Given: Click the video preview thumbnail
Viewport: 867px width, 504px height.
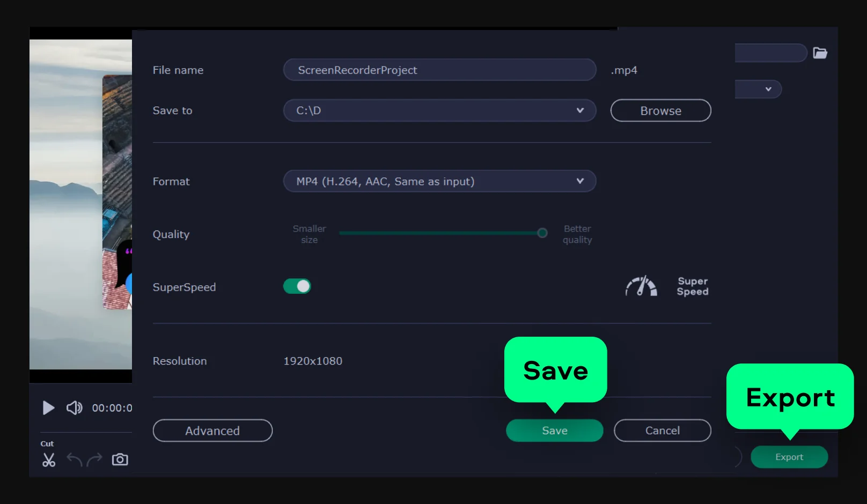Looking at the screenshot, I should [x=80, y=204].
